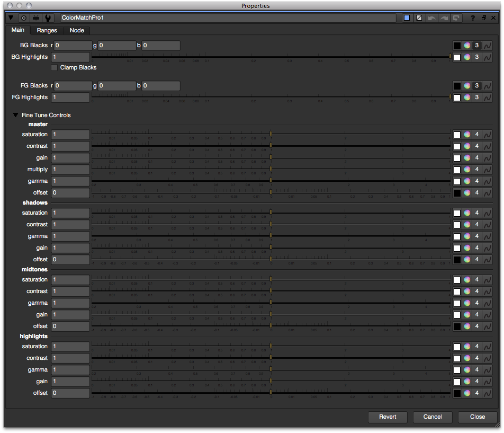The width and height of the screenshot is (504, 433).
Task: Click the midtones gamma slider handle
Action: (x=271, y=302)
